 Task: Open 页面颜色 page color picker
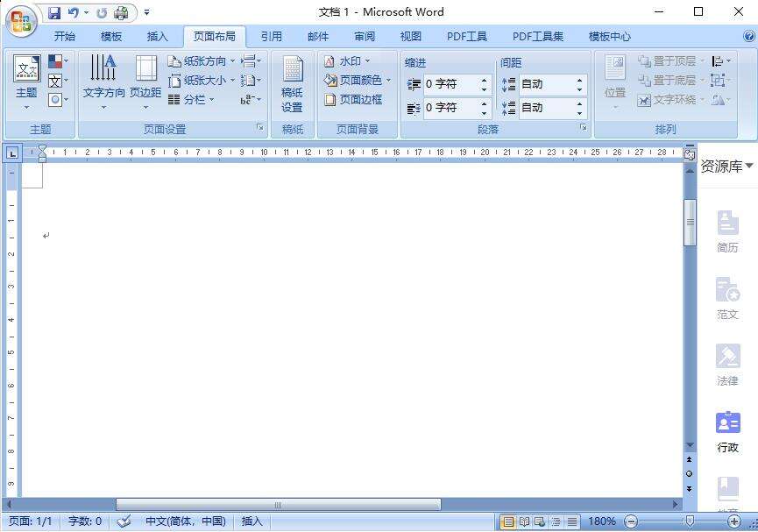(x=357, y=81)
